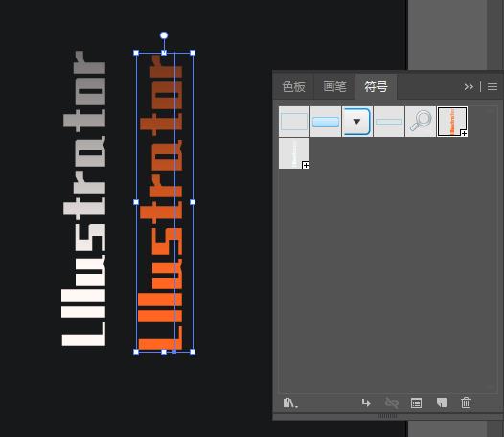
Task: Click the gray gradient Illustrator text on canvas
Action: (x=83, y=198)
